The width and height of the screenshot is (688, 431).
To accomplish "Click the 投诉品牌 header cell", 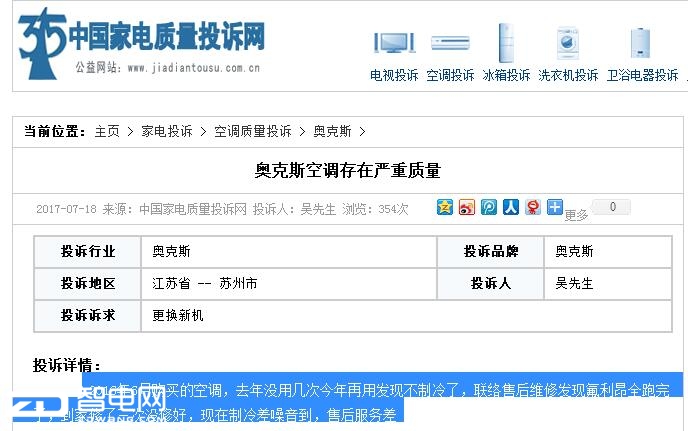I will click(x=491, y=251).
